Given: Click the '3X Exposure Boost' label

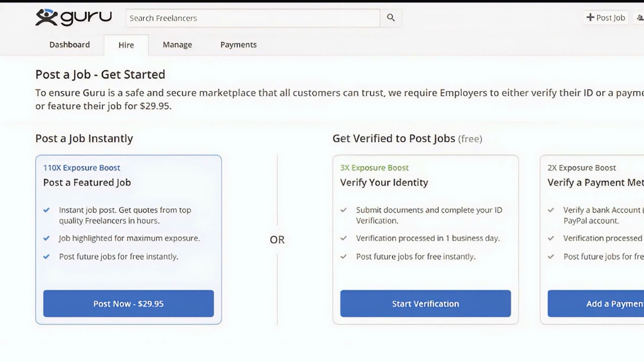Looking at the screenshot, I should click(x=374, y=168).
